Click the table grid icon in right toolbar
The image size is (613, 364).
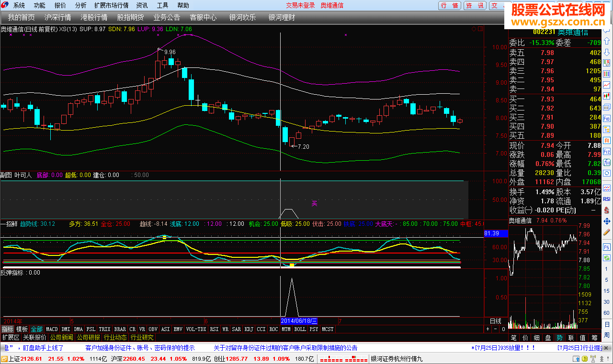606,74
